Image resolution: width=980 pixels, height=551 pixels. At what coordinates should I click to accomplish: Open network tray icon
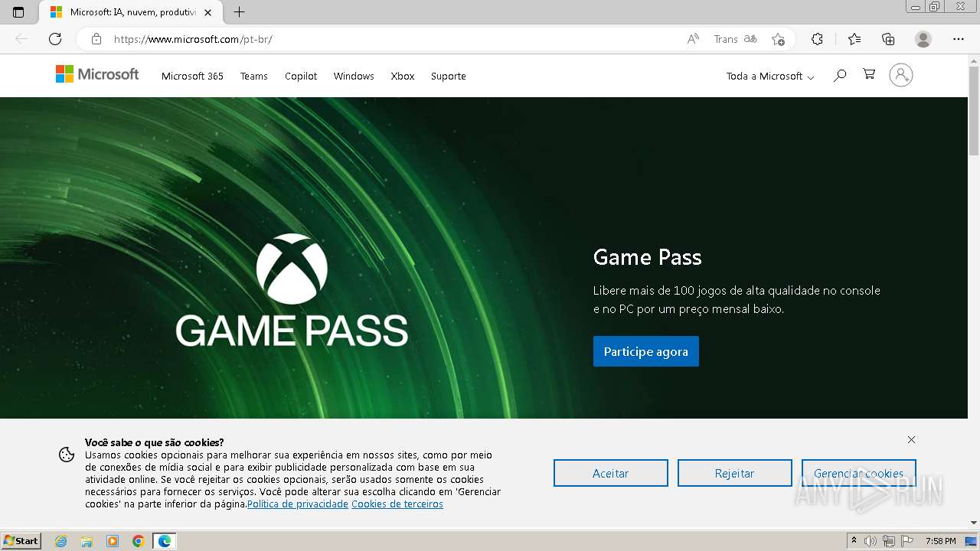click(889, 541)
